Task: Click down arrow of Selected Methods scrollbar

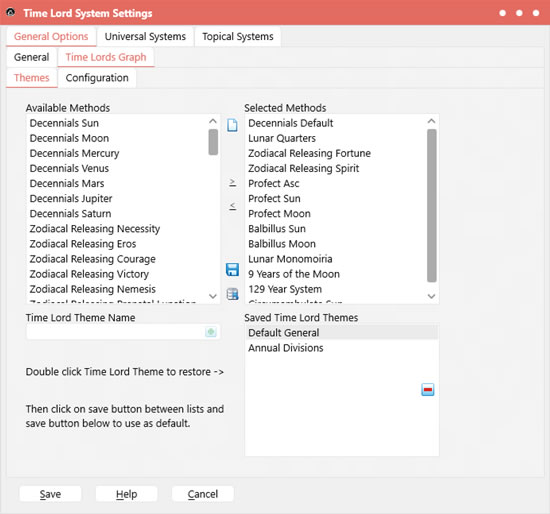Action: tap(431, 296)
